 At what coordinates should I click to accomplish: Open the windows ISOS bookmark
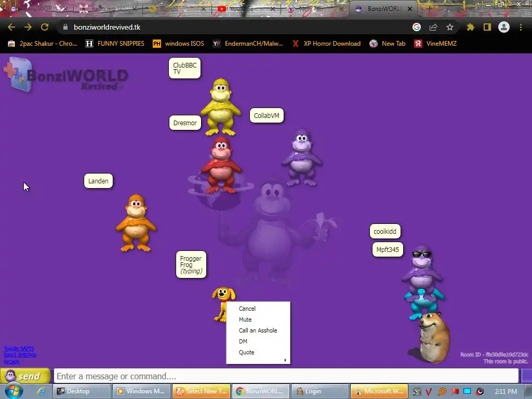coord(179,44)
